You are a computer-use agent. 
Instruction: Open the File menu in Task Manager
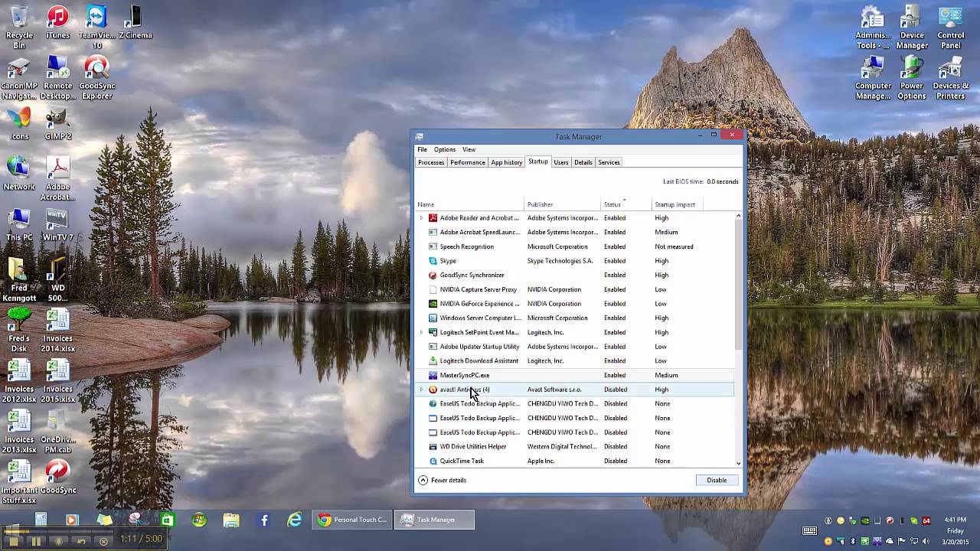[x=422, y=149]
